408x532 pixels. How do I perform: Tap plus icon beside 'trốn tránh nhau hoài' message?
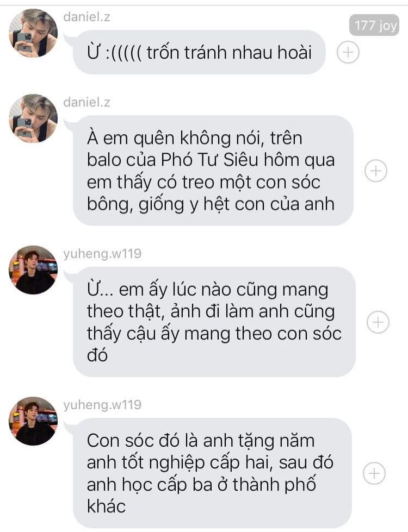coord(348,52)
